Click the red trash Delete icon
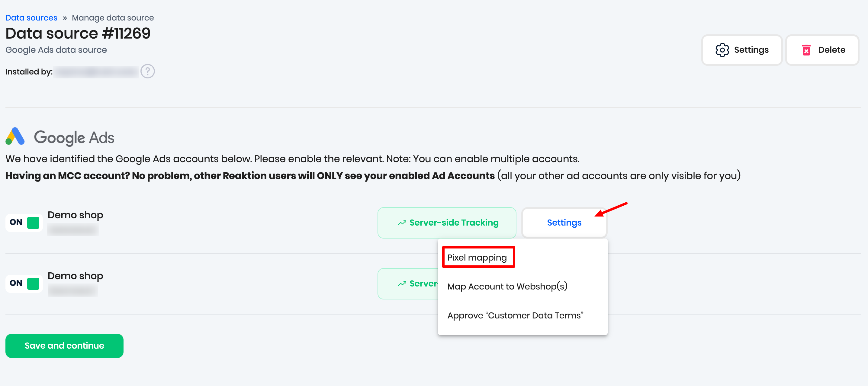868x386 pixels. coord(806,50)
